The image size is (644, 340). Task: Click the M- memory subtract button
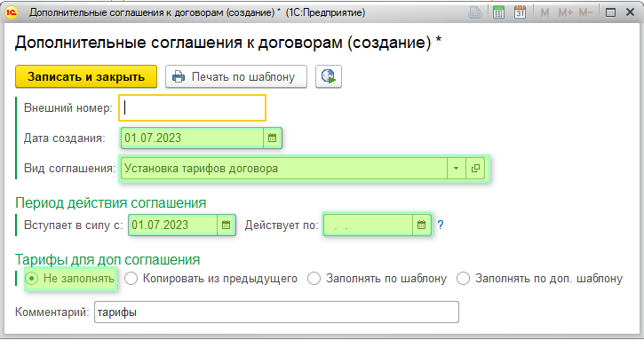click(585, 13)
